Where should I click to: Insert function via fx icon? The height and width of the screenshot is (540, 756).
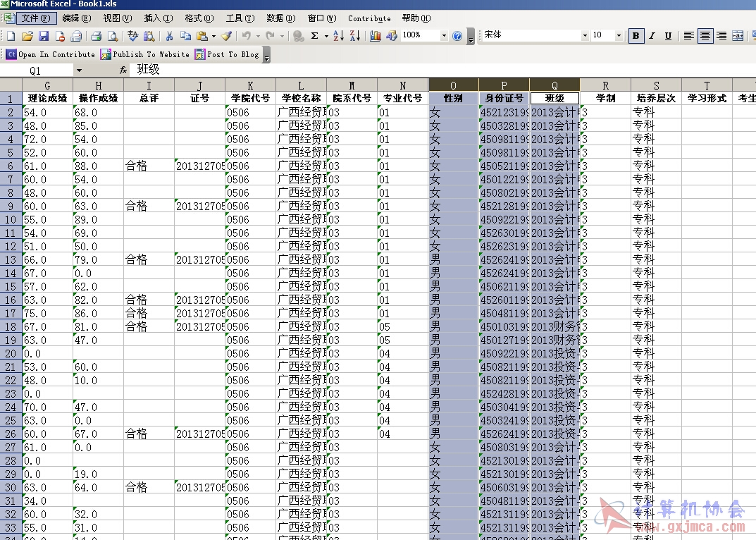(x=123, y=70)
